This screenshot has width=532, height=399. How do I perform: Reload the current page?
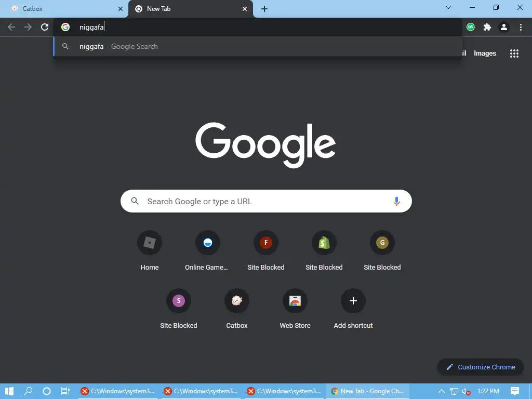(x=45, y=27)
